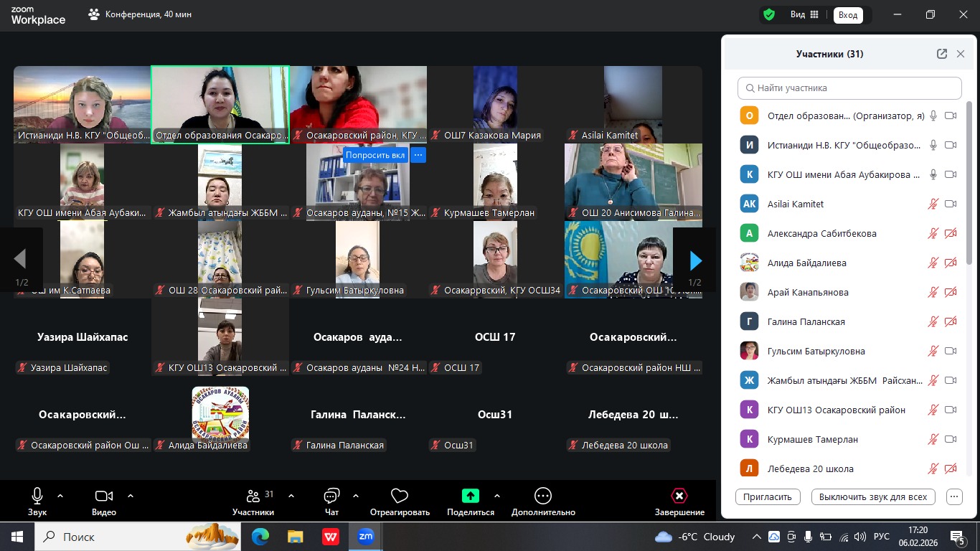Open the Вид layout view menu
The width and height of the screenshot is (980, 551).
tap(804, 14)
